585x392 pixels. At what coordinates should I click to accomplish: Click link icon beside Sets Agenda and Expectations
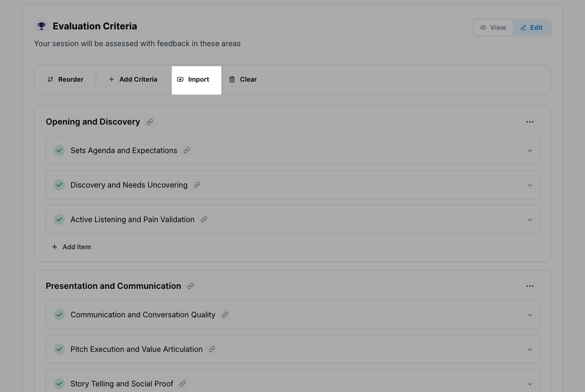187,150
